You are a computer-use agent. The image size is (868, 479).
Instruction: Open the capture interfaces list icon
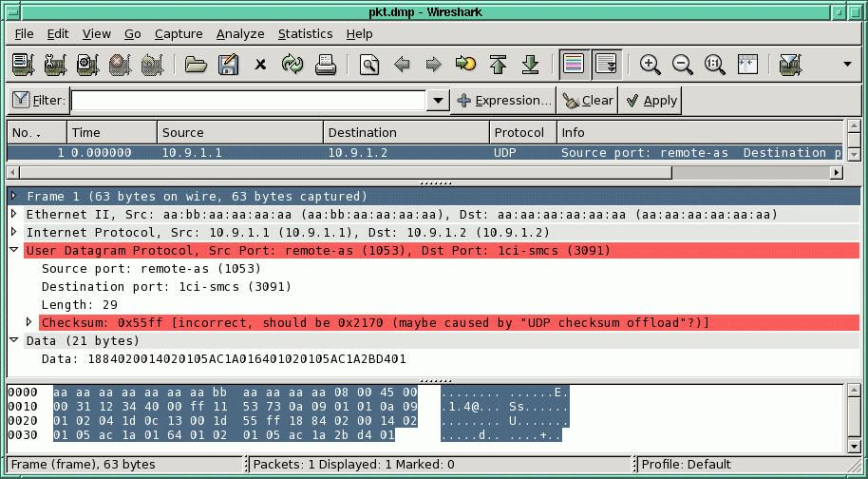[x=23, y=65]
